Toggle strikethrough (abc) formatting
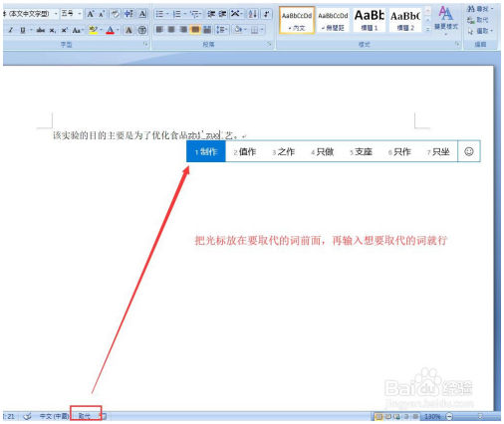The image size is (504, 424). (x=41, y=31)
